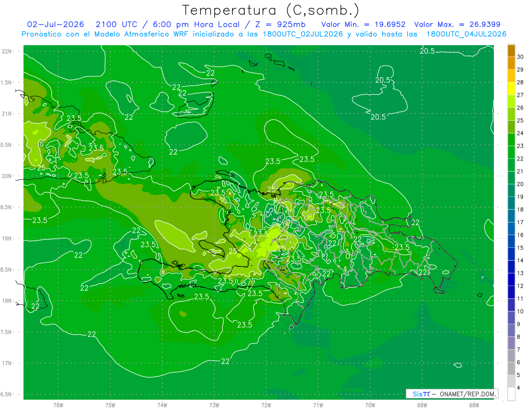
Task: Click the '17N' latitude axis label
Action: [x=7, y=363]
